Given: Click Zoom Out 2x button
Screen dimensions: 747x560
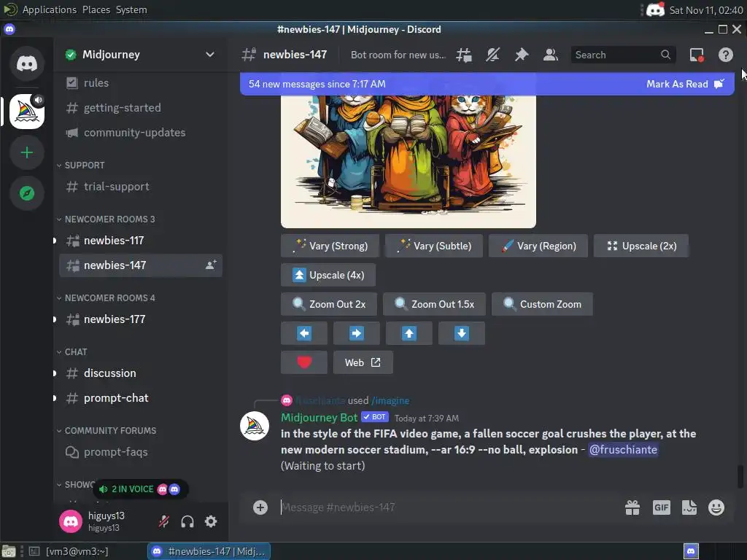Looking at the screenshot, I should click(329, 304).
